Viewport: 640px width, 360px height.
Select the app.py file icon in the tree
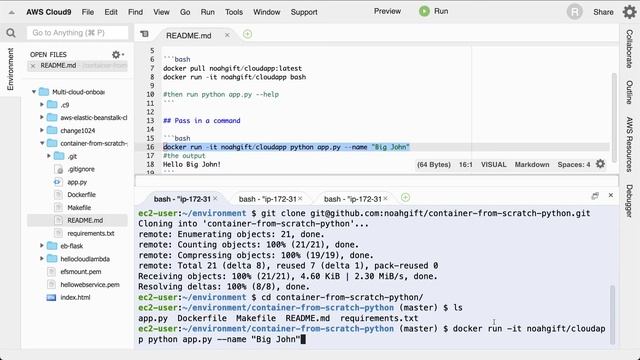tap(58, 182)
